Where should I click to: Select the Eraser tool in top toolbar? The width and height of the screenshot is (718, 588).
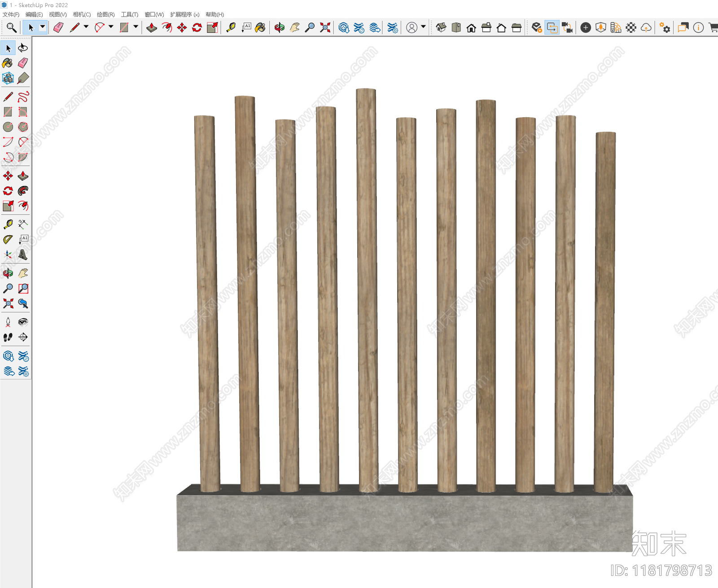coord(58,28)
